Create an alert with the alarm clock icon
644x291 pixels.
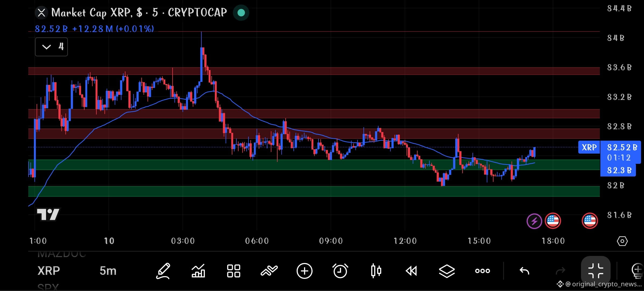(340, 271)
